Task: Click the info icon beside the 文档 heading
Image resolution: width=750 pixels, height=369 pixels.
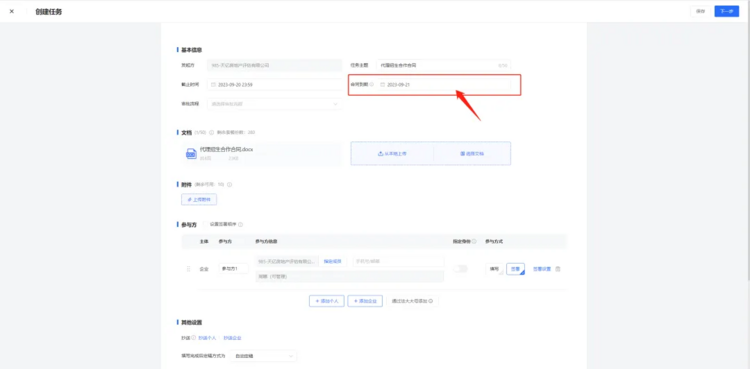Action: tap(211, 133)
